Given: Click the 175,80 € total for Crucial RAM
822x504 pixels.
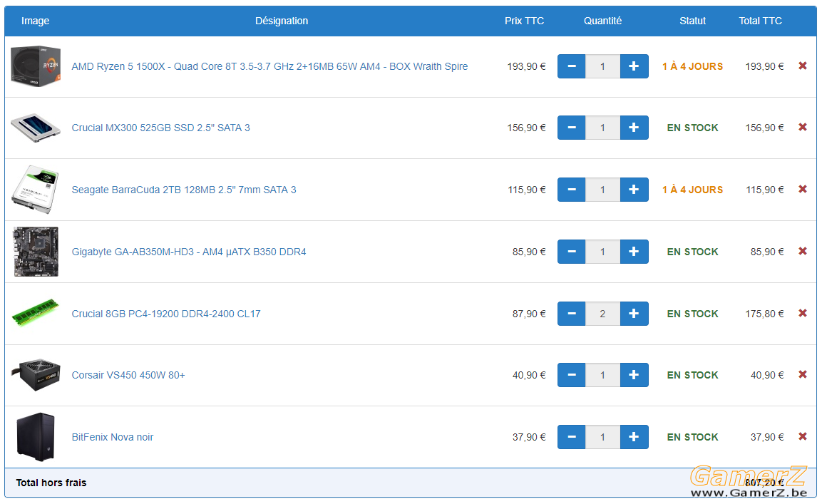Looking at the screenshot, I should [764, 314].
